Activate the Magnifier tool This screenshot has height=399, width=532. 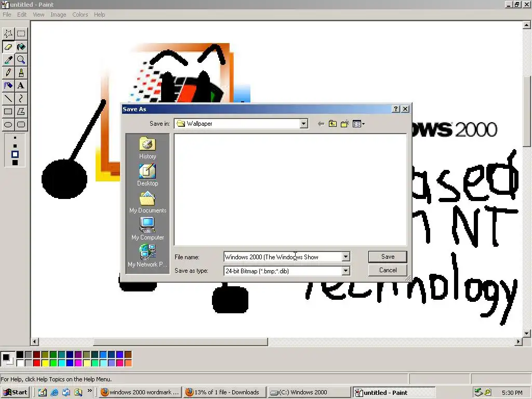click(x=21, y=60)
